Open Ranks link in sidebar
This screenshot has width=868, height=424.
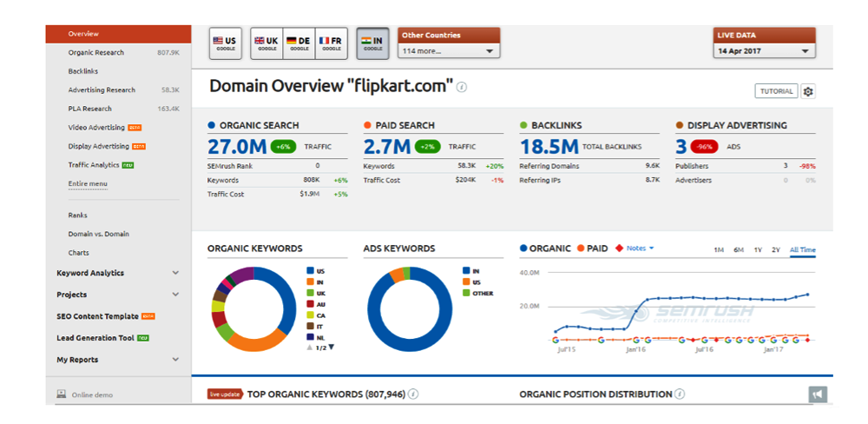click(78, 215)
